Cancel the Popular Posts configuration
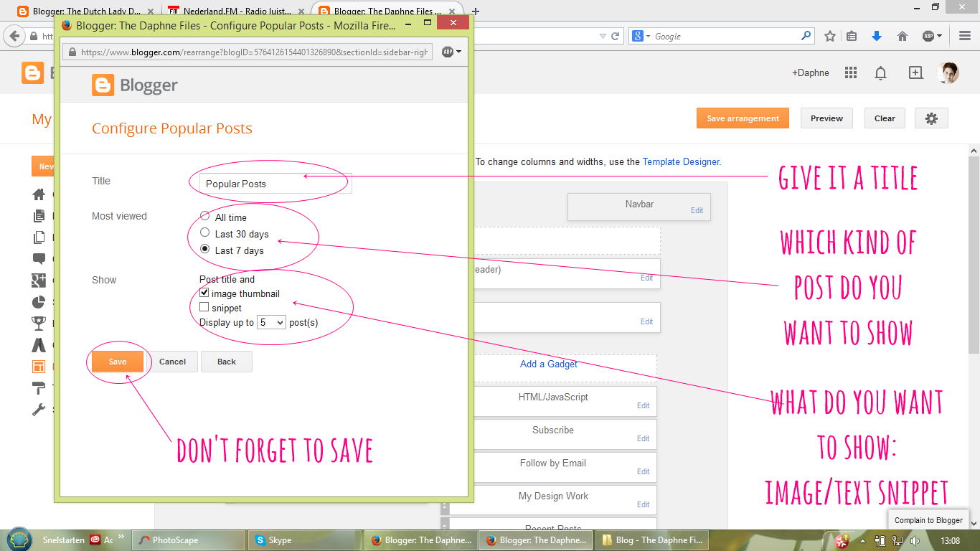 pyautogui.click(x=172, y=362)
